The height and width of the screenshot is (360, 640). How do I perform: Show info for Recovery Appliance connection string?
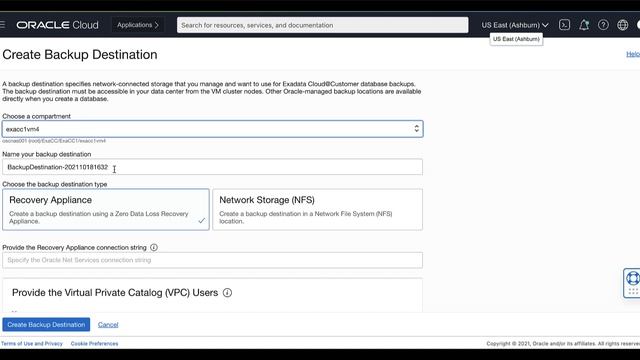pos(154,247)
